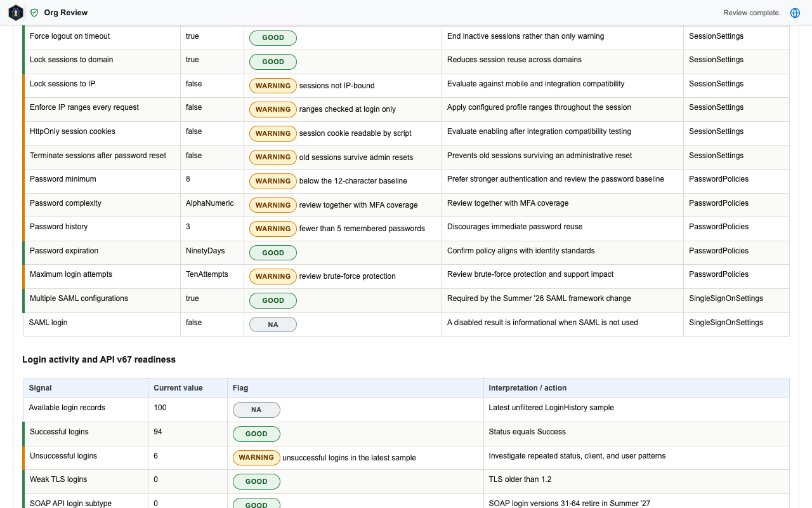Click the Review complete status text
Screen dimensions: 812x508
[752, 13]
